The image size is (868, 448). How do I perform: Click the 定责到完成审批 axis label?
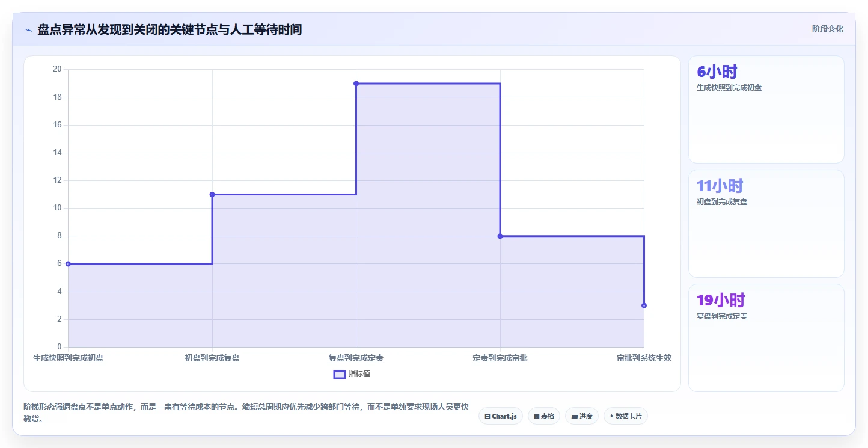pos(500,358)
